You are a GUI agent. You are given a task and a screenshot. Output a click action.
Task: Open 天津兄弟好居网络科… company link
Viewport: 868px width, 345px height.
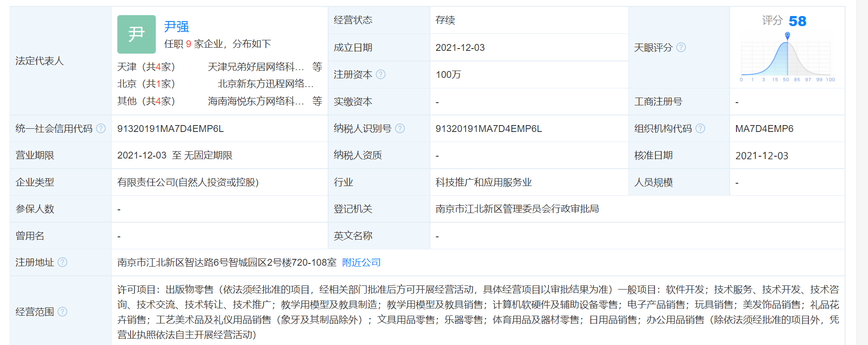(x=256, y=67)
